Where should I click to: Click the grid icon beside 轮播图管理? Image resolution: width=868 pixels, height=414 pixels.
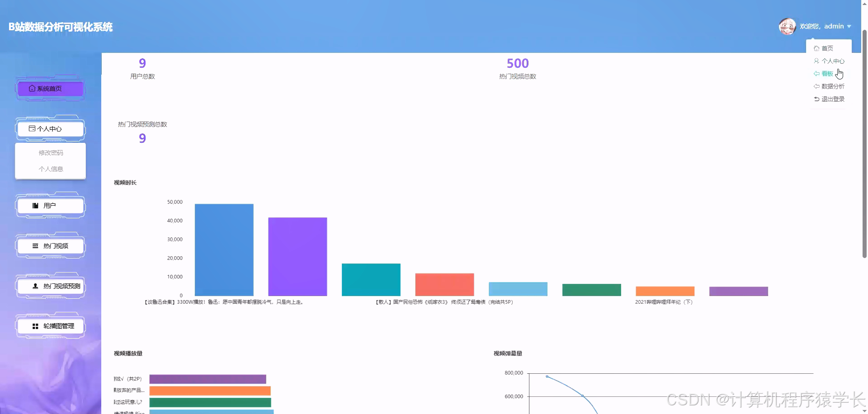(35, 326)
